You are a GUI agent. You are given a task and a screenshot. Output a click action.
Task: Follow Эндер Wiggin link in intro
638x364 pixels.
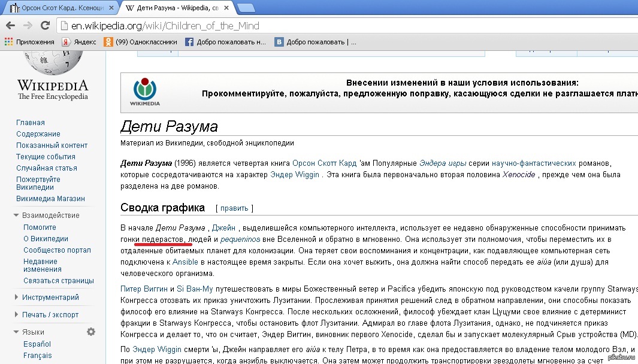coord(295,174)
